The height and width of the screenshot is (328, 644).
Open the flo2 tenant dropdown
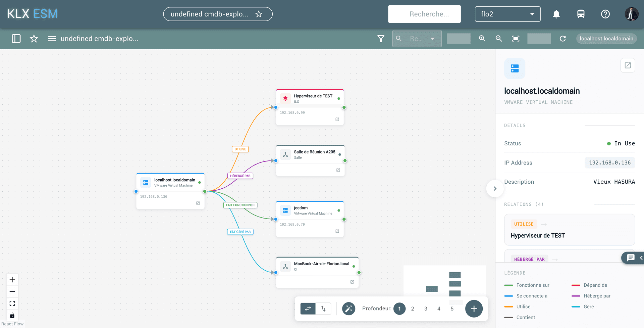(507, 14)
